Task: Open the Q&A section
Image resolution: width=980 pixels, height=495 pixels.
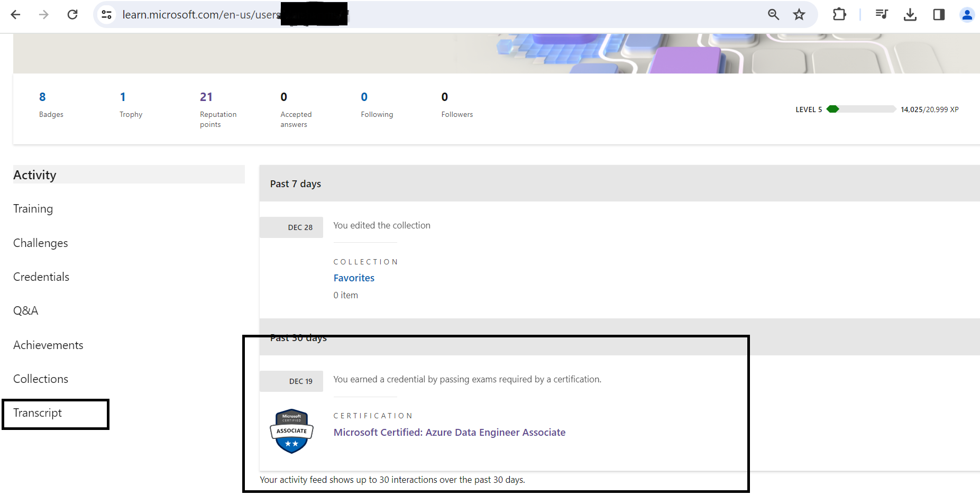Action: [26, 311]
